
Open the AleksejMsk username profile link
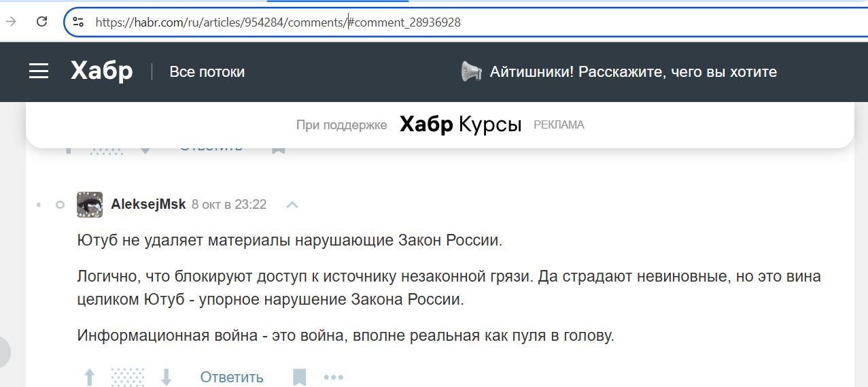point(148,205)
